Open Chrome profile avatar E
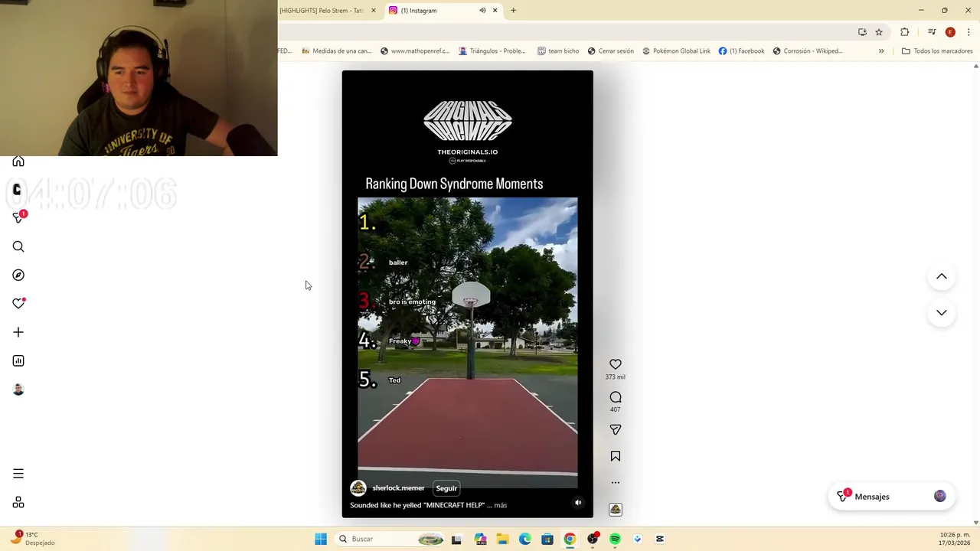 (950, 32)
